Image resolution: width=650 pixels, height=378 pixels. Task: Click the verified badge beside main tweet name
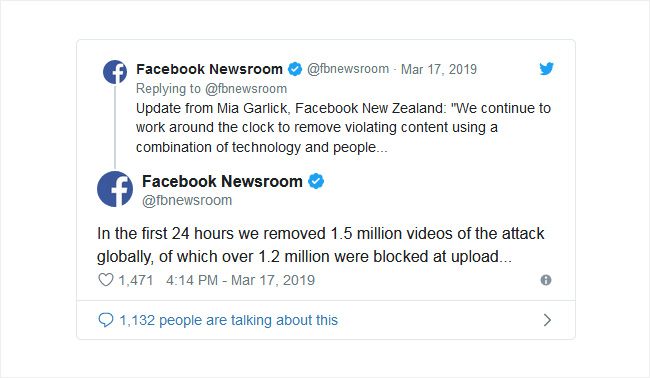click(316, 181)
